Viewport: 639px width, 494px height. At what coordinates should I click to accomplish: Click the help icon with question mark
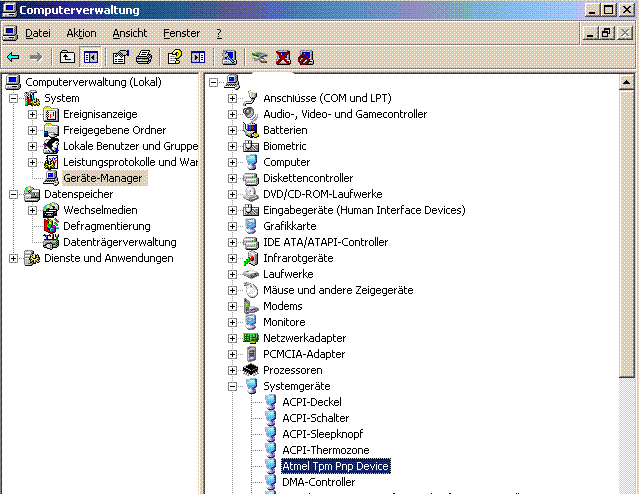pyautogui.click(x=175, y=57)
